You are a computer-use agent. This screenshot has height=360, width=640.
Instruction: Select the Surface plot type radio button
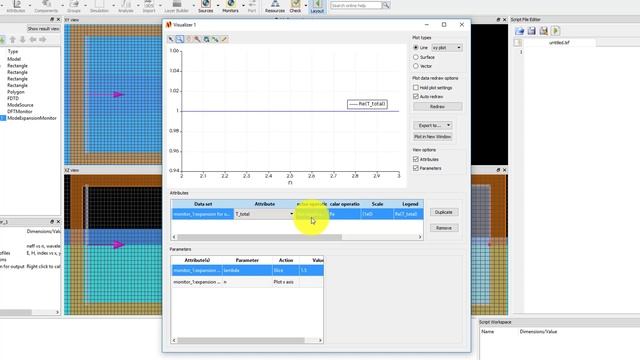pyautogui.click(x=416, y=57)
